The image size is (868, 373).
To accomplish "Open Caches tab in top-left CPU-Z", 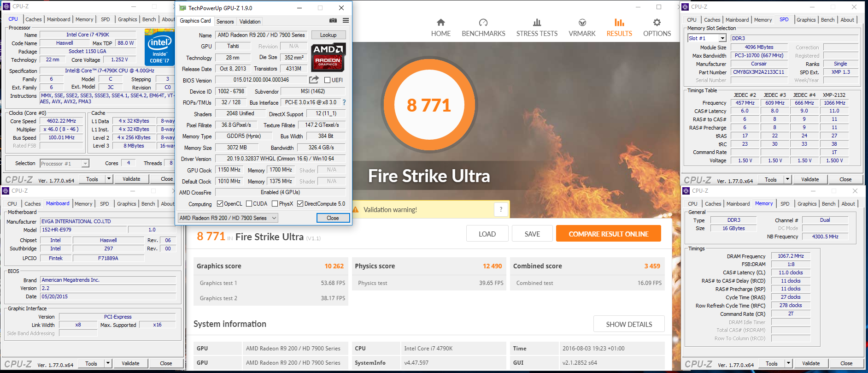I will point(34,19).
